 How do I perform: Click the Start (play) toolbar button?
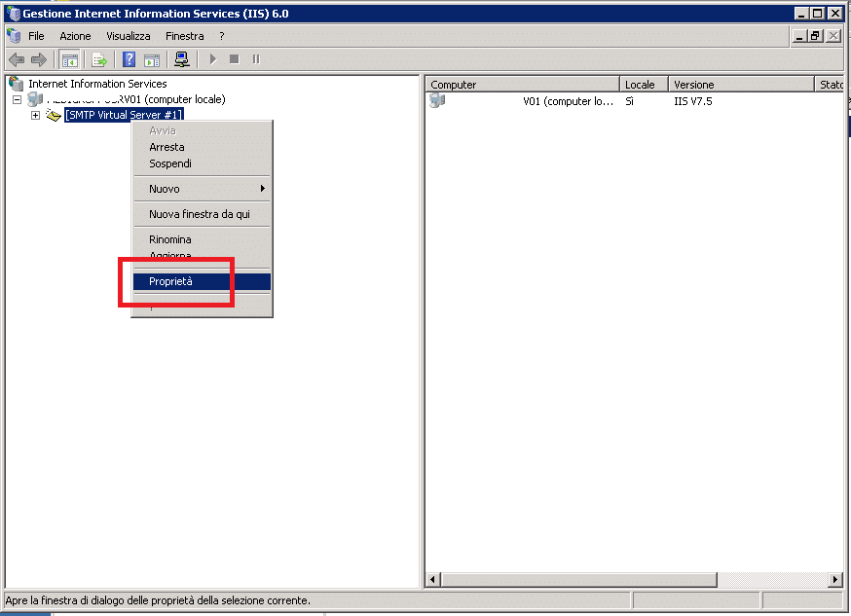[213, 59]
